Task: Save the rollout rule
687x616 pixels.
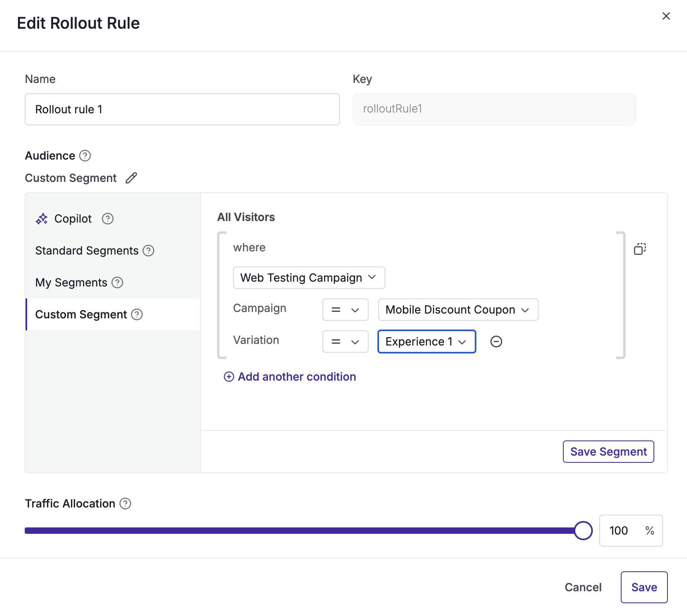Action: [644, 587]
